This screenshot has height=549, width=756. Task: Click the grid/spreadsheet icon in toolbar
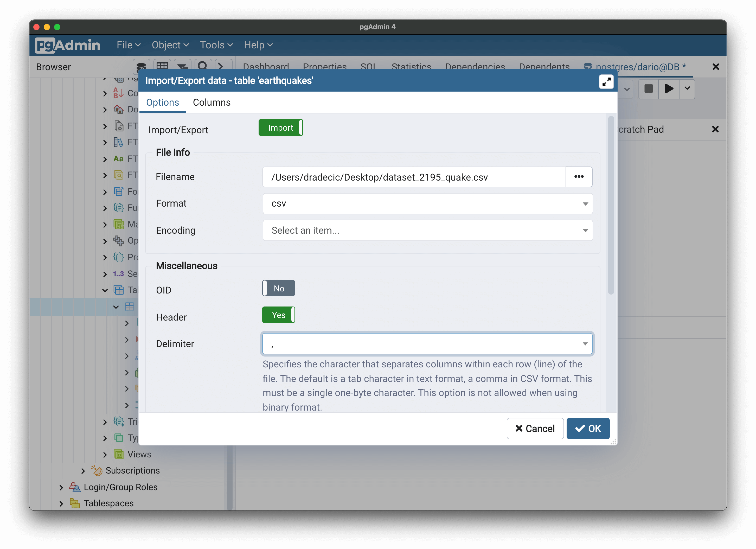[x=163, y=66]
